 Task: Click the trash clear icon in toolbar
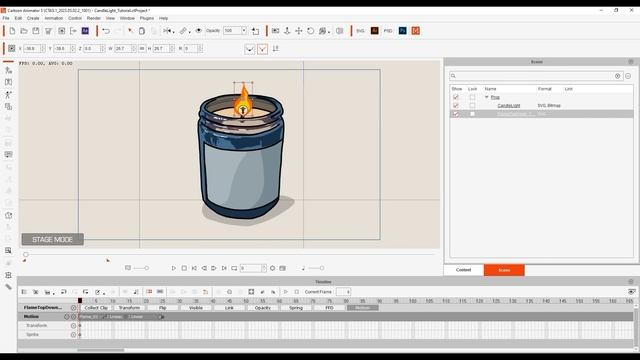[48, 31]
